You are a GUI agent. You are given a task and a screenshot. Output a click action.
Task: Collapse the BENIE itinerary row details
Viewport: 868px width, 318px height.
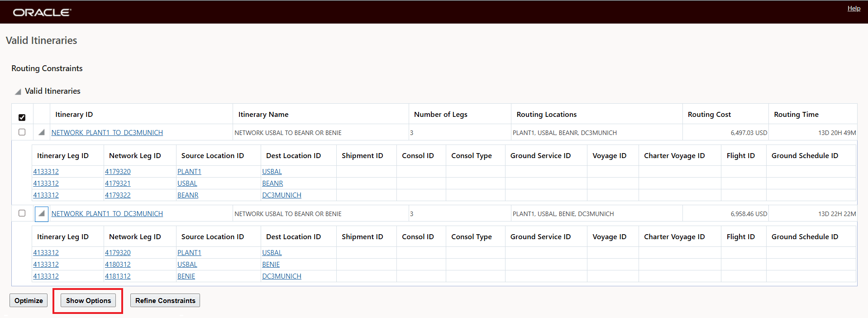click(x=42, y=213)
